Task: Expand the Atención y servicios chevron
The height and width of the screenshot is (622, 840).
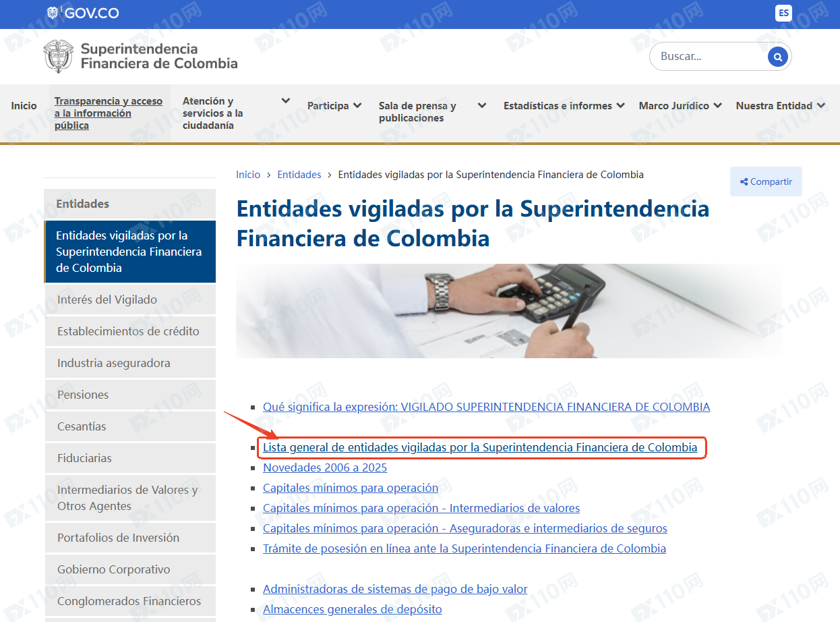Action: coord(286,101)
